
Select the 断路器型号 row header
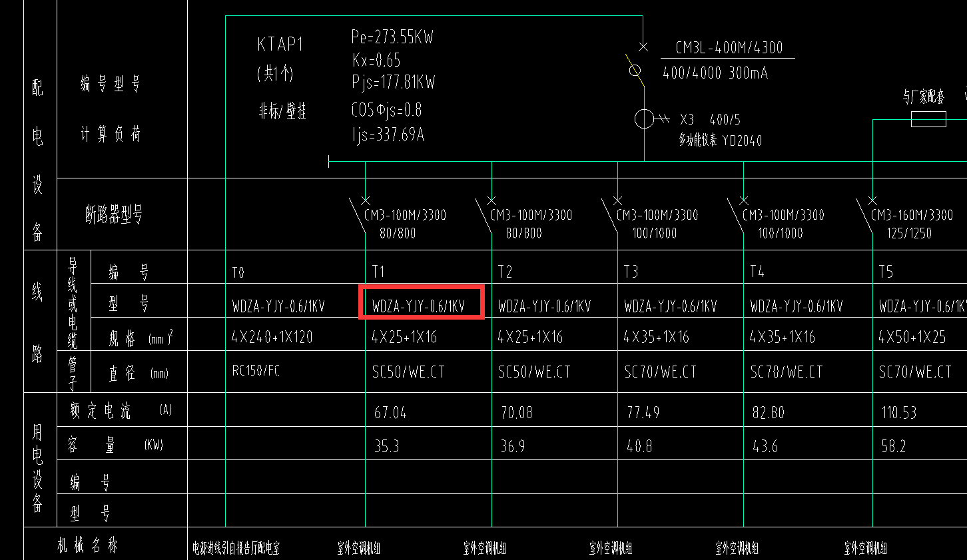(x=114, y=214)
